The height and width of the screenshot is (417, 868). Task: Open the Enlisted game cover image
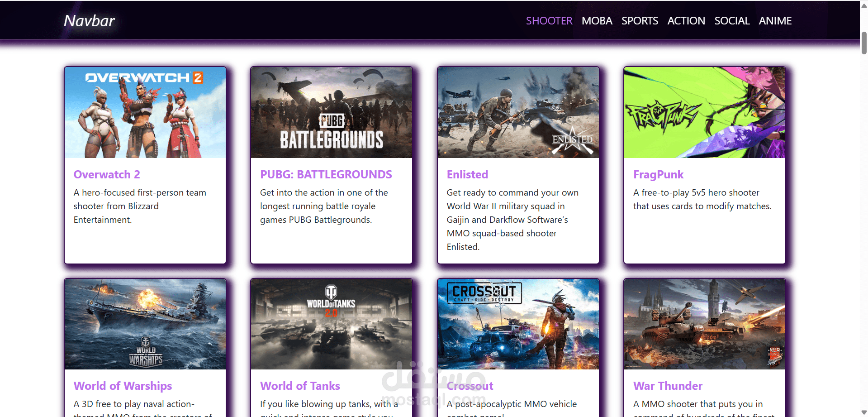tap(518, 113)
